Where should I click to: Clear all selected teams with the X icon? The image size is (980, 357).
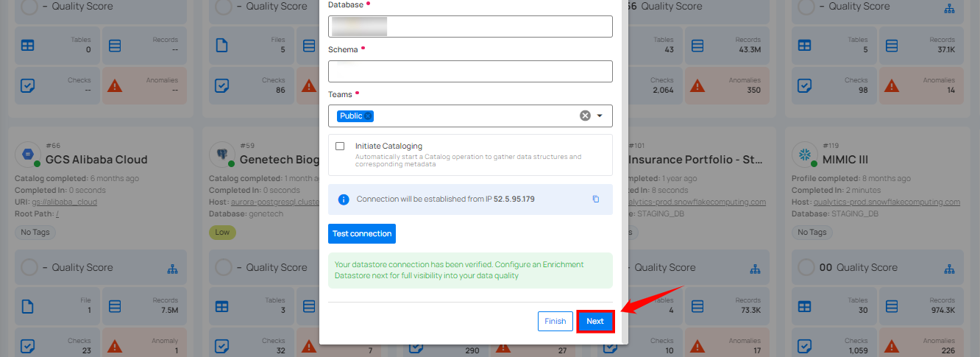point(585,116)
